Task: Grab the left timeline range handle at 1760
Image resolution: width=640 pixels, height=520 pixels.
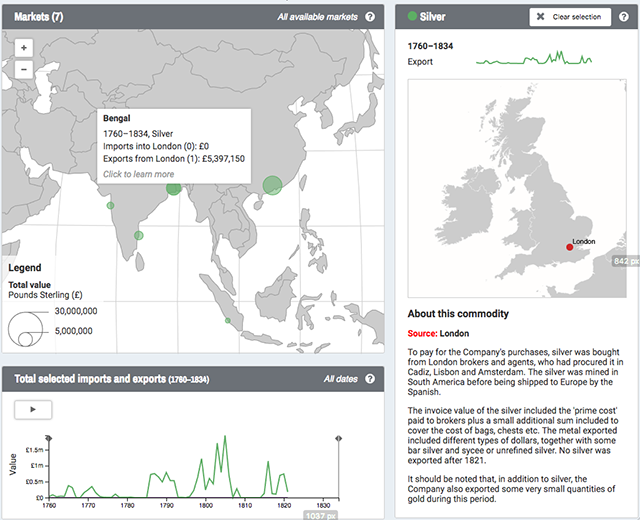Action: click(49, 438)
